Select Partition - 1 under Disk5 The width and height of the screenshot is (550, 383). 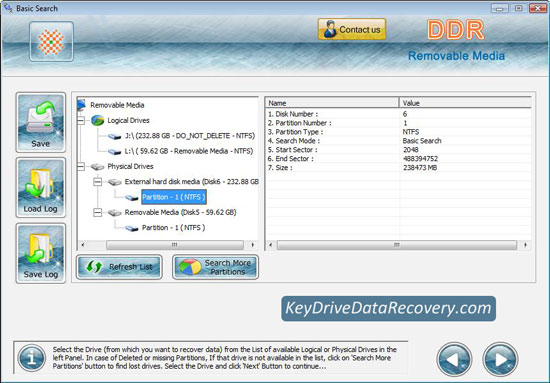click(174, 228)
